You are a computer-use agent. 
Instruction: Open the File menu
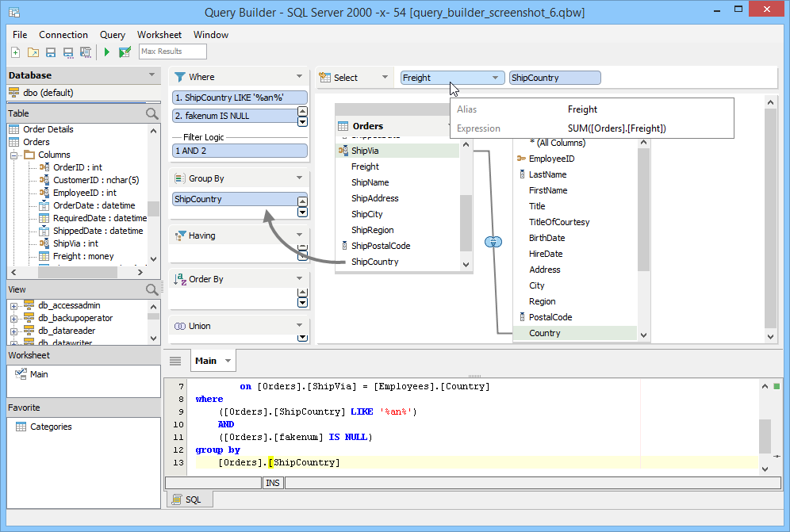20,35
